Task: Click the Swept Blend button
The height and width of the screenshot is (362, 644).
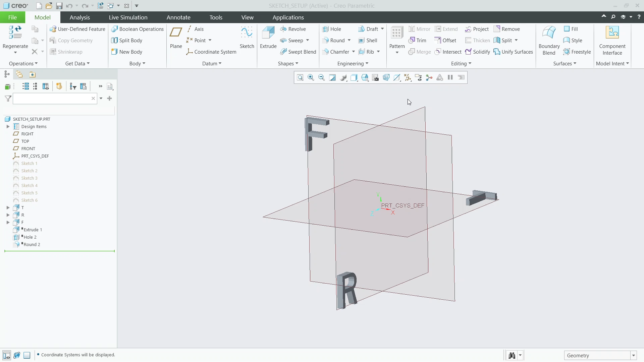Action: 298,52
